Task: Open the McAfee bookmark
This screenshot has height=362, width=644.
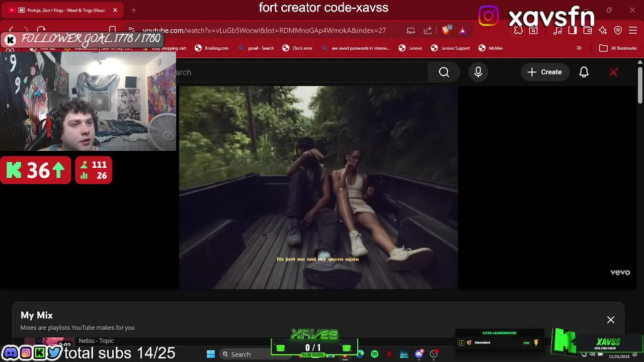Action: coord(491,48)
